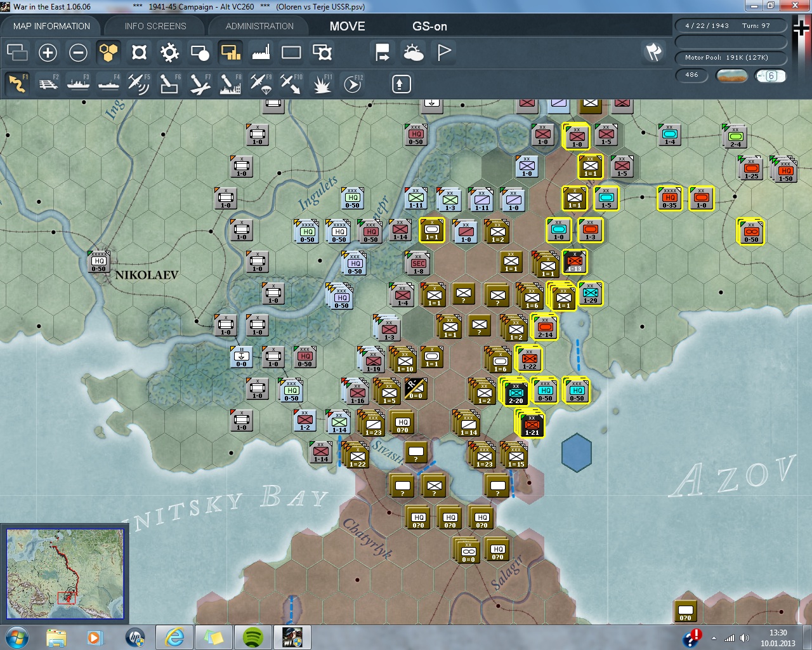Select F9 air transport parachute mode
The width and height of the screenshot is (812, 650).
pos(261,84)
